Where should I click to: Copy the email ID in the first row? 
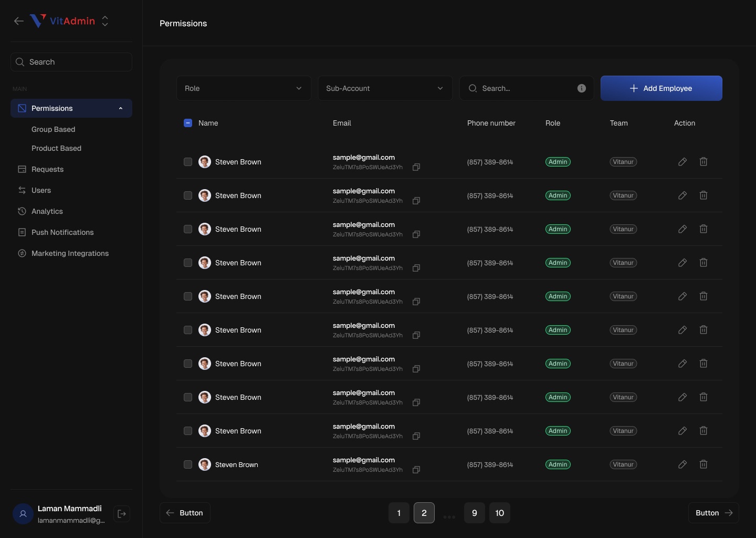coord(416,167)
